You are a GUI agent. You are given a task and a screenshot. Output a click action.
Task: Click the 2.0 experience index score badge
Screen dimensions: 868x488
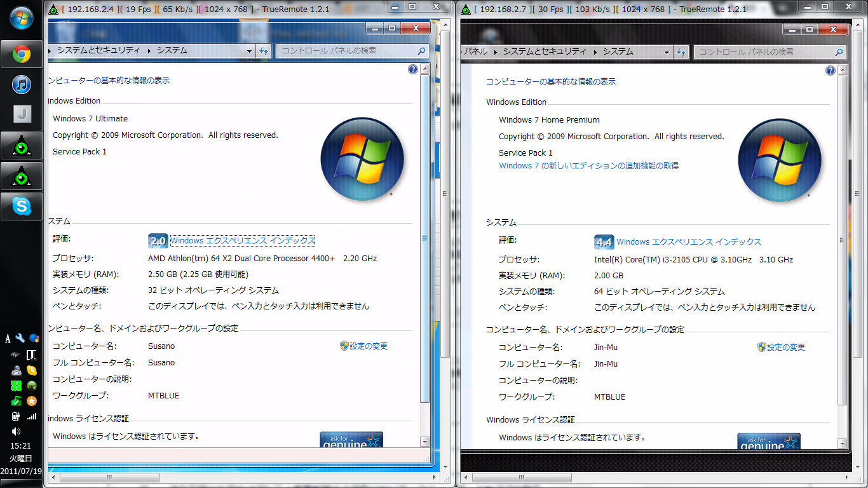click(x=158, y=241)
